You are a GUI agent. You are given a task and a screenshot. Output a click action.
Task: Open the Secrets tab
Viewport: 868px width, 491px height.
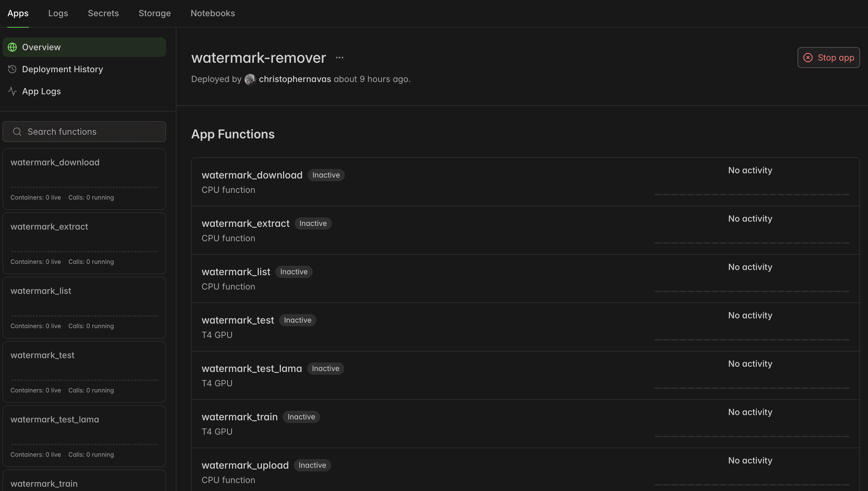tap(103, 13)
